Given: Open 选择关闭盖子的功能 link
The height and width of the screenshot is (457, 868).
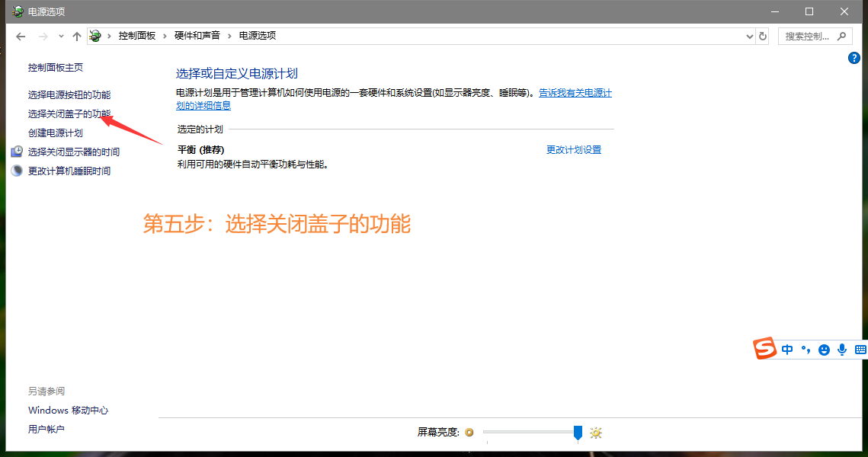Looking at the screenshot, I should (69, 113).
